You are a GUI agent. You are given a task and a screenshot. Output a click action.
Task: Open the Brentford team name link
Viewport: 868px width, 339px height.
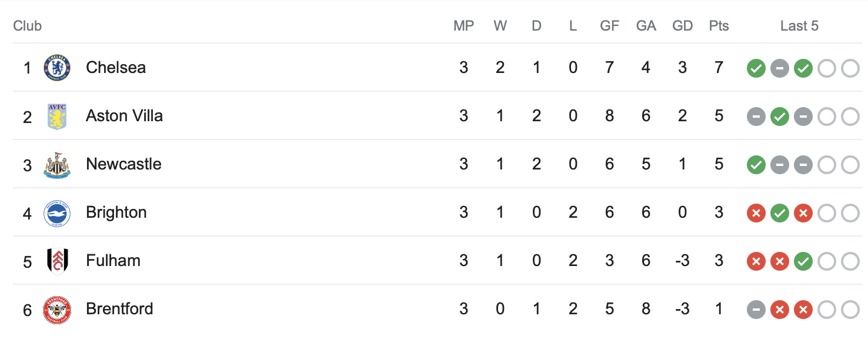click(x=119, y=309)
